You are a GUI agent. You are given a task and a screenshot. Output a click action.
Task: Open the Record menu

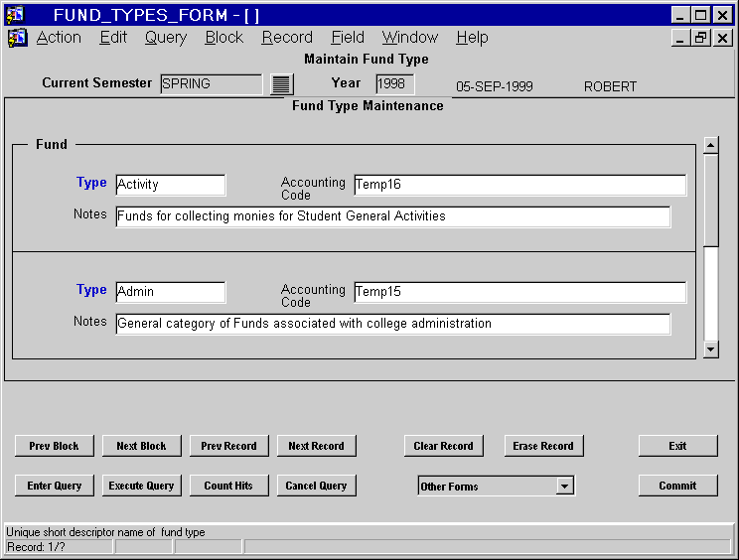point(287,37)
